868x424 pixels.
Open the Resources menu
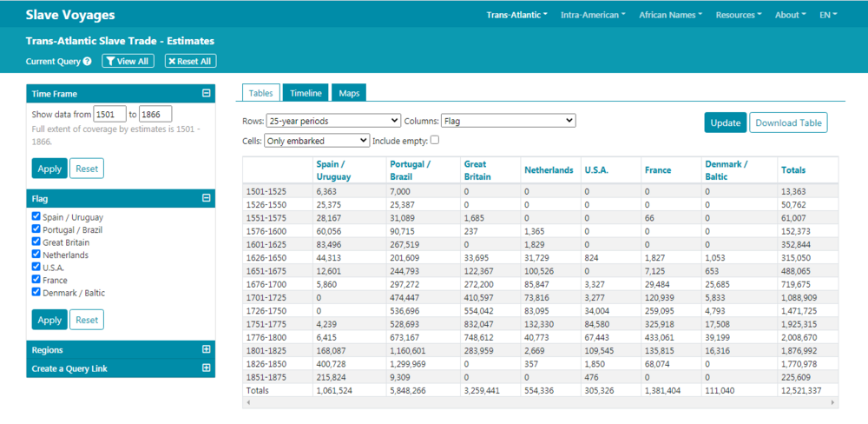(x=739, y=15)
